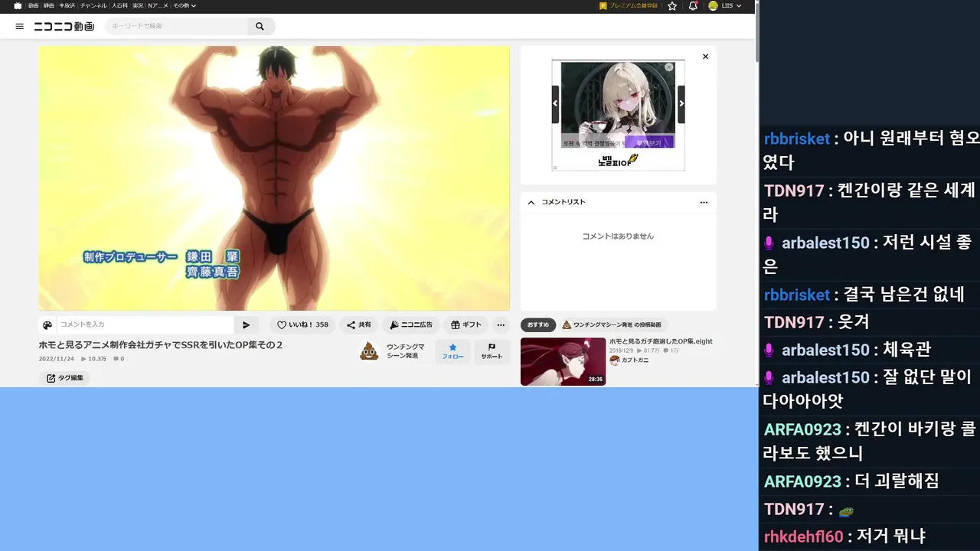Open the ウンチングマシーン発進 uploader name
The width and height of the screenshot is (980, 551).
click(405, 351)
